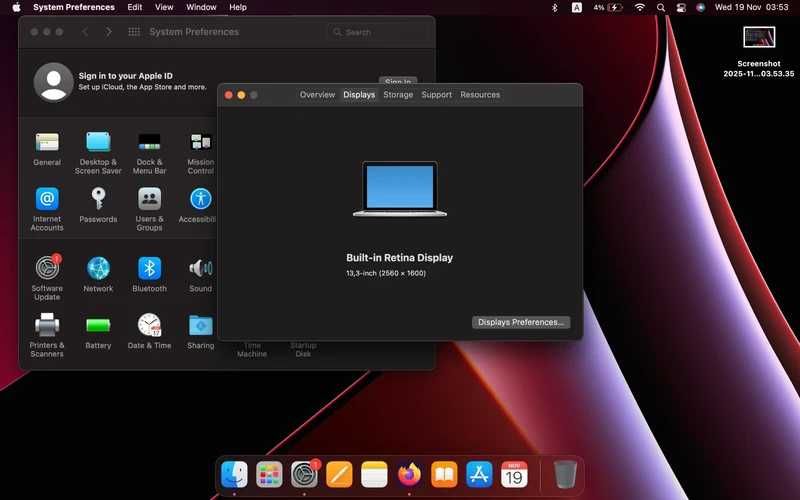Open Accessibility pane
The height and width of the screenshot is (500, 800).
pos(199,205)
